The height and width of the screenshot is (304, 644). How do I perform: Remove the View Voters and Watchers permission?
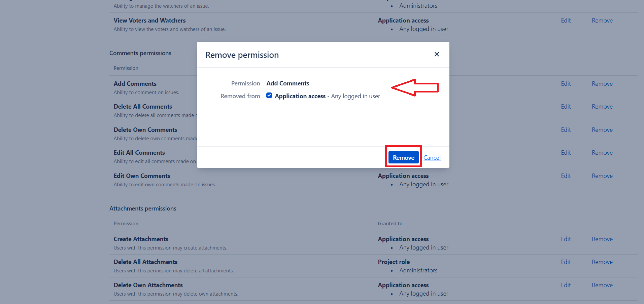602,21
